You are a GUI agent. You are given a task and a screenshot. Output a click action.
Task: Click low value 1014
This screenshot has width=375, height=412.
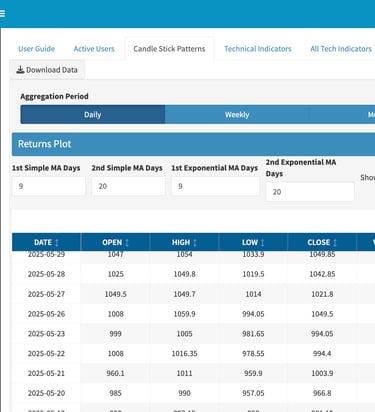253,294
